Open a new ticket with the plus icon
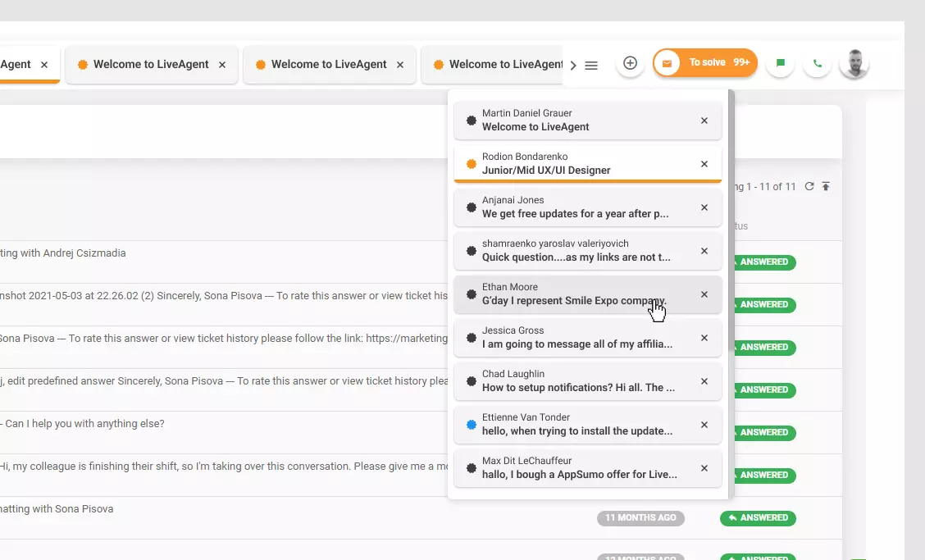This screenshot has height=560, width=925. coord(630,64)
